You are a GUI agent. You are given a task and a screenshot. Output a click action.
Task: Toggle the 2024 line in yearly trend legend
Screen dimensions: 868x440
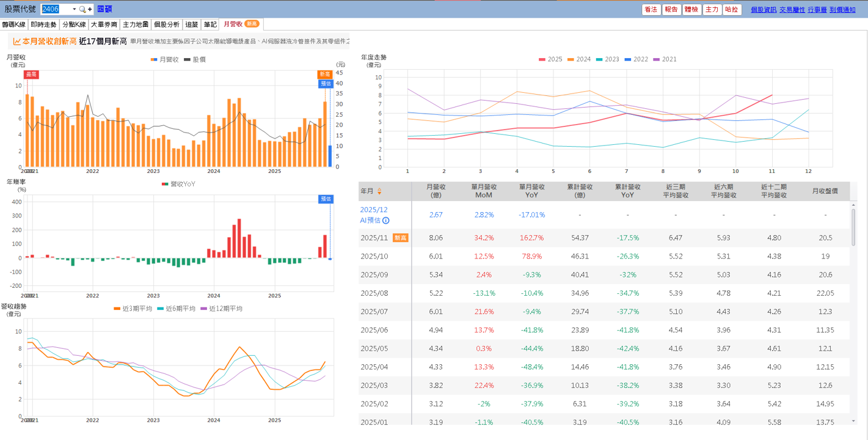[x=579, y=59]
